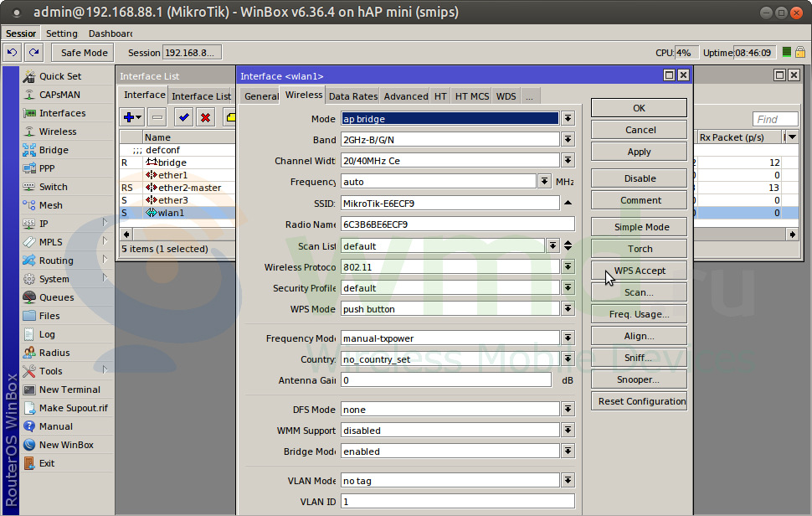Image resolution: width=812 pixels, height=516 pixels.
Task: Open CAPsMAN in sidebar
Action: 59,95
